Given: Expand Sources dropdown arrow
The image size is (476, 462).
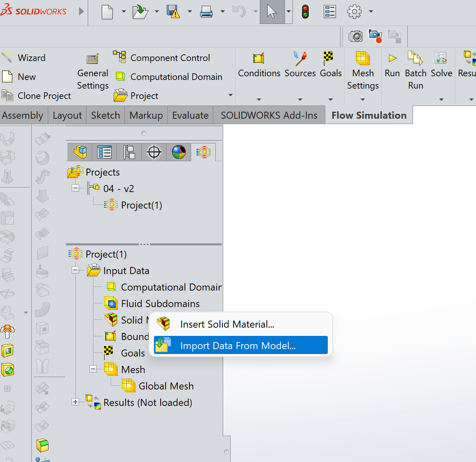Looking at the screenshot, I should (300, 99).
